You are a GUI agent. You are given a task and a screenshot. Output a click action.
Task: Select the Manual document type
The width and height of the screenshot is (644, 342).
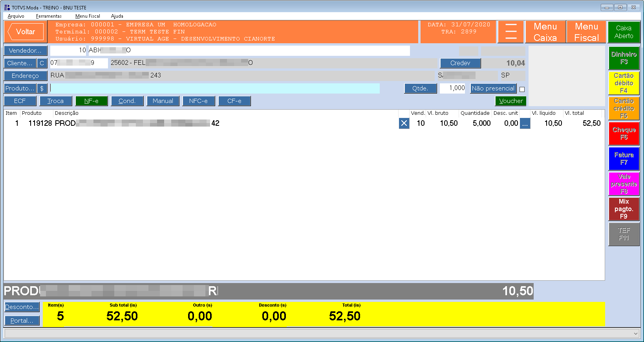[x=163, y=101]
